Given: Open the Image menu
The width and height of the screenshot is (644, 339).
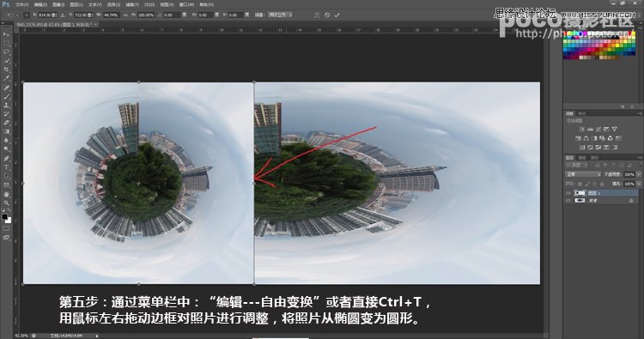Looking at the screenshot, I should [x=58, y=4].
